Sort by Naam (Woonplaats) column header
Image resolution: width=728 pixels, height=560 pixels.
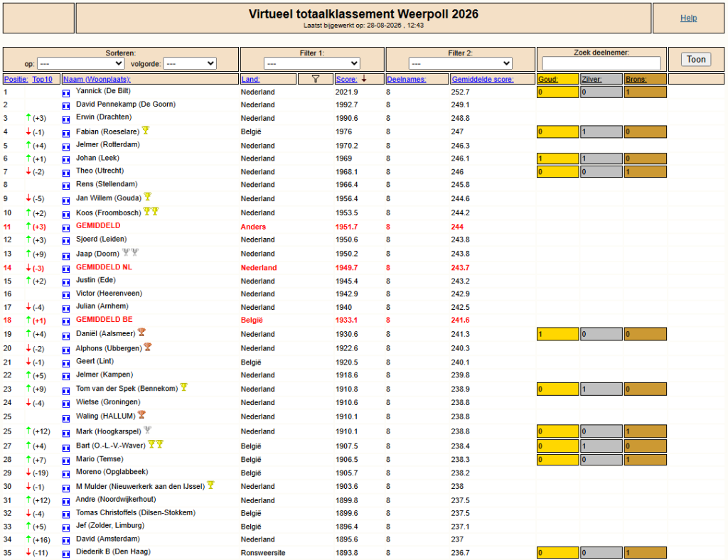coord(97,80)
